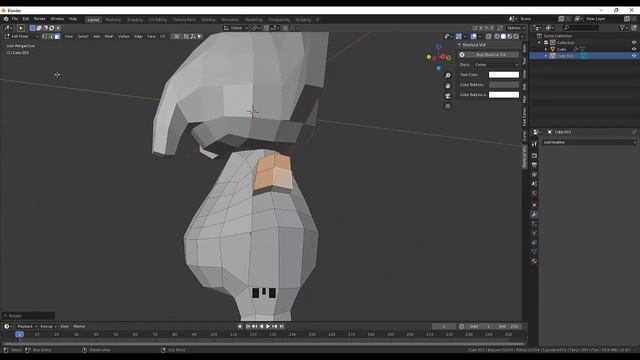The height and width of the screenshot is (360, 640).
Task: Enable edge select mode
Action: tap(51, 36)
